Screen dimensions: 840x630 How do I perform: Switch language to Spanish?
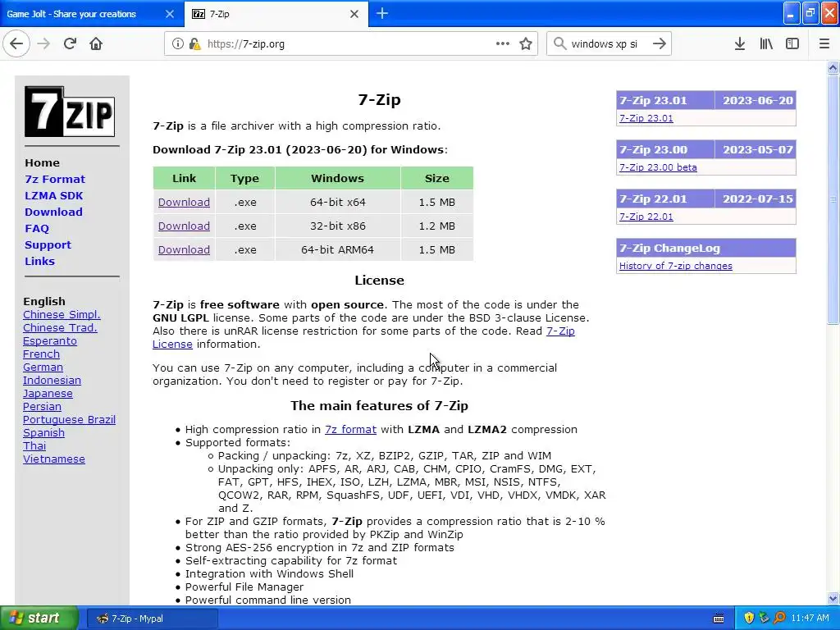43,433
